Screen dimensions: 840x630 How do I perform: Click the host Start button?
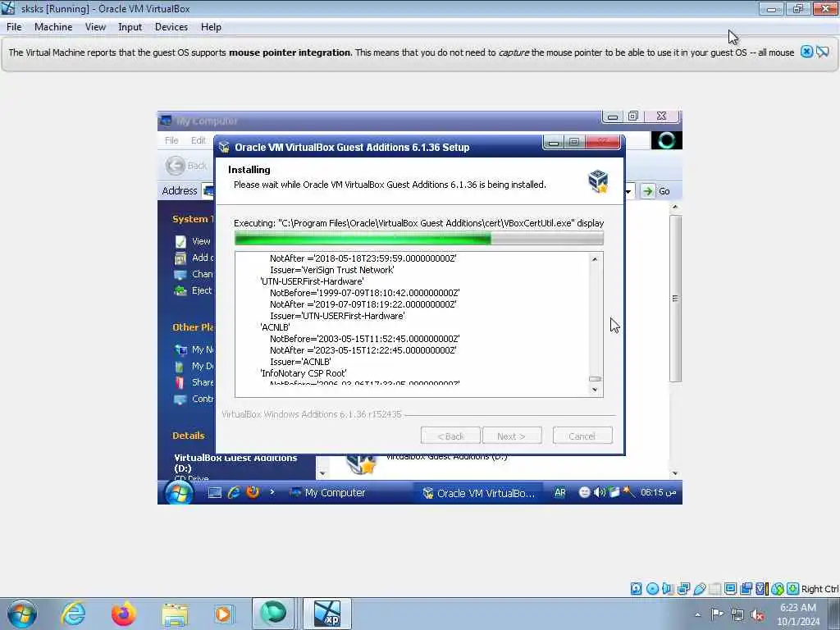pos(21,614)
